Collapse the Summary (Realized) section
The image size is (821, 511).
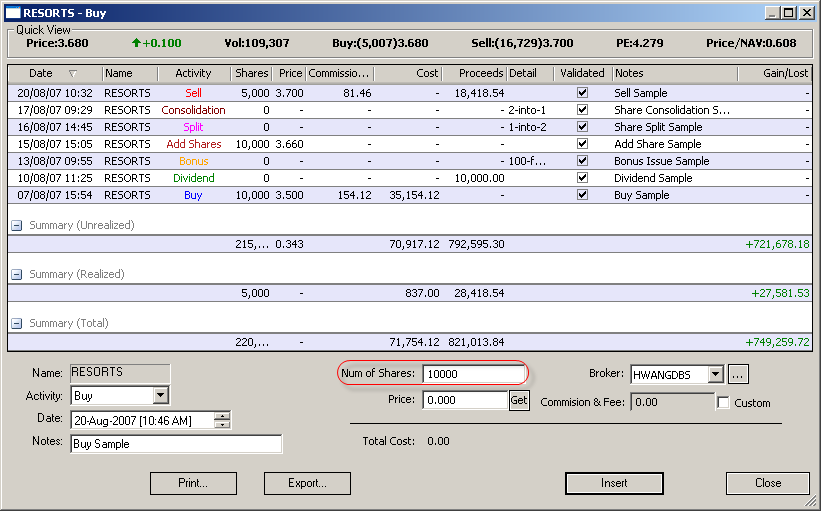coord(17,274)
